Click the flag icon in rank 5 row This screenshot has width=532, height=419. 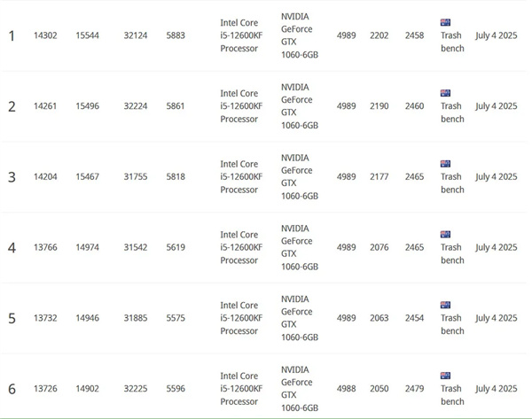coord(445,304)
